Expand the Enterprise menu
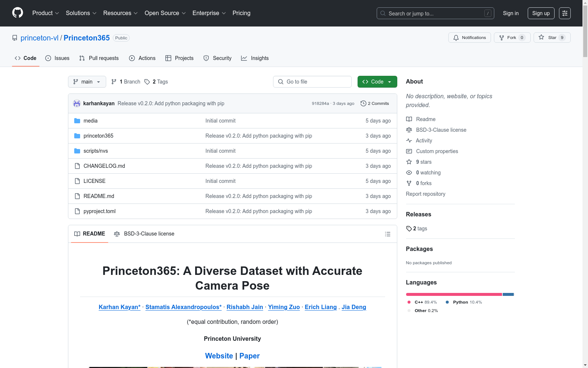Image resolution: width=588 pixels, height=368 pixels. [x=209, y=13]
